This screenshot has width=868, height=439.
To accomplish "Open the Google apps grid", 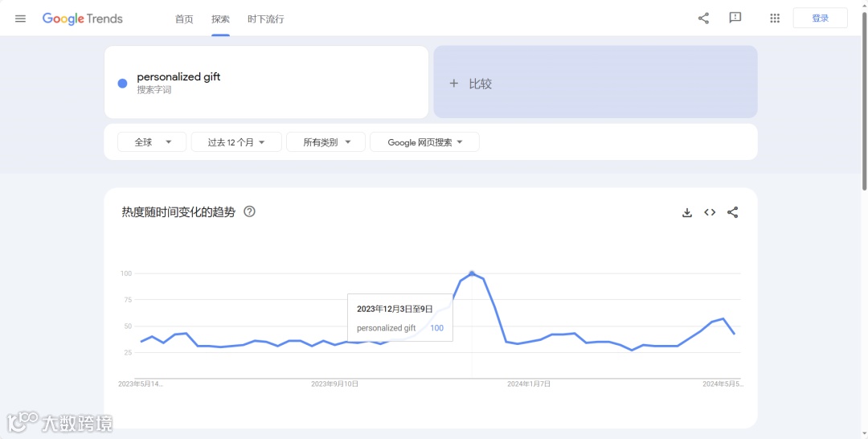I will coord(775,18).
